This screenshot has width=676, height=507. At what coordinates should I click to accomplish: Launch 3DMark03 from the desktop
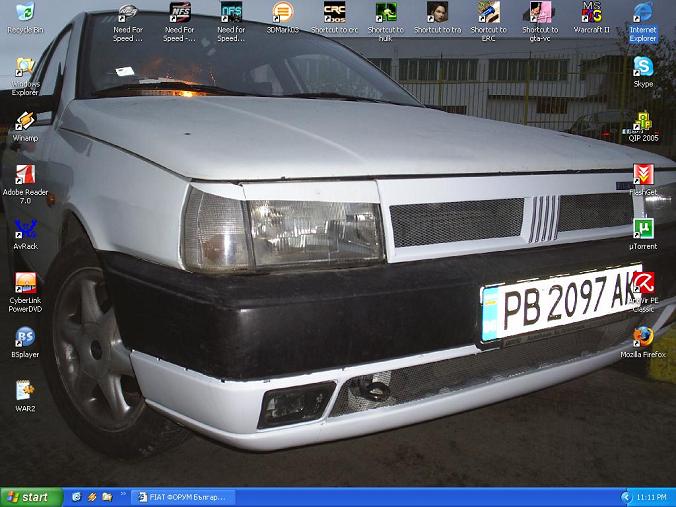point(283,14)
